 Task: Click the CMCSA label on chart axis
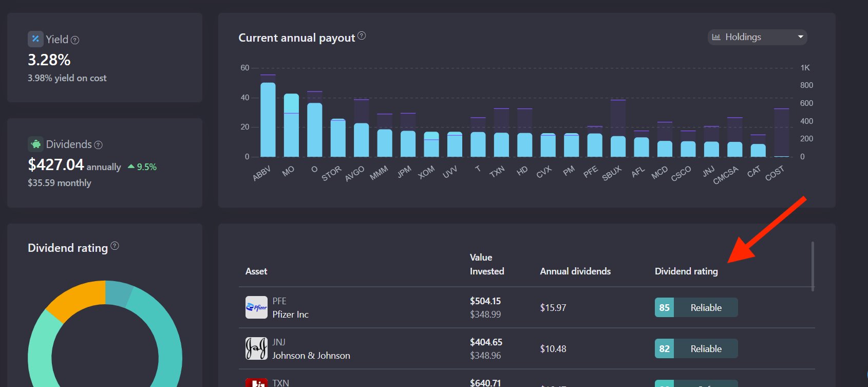pos(726,175)
